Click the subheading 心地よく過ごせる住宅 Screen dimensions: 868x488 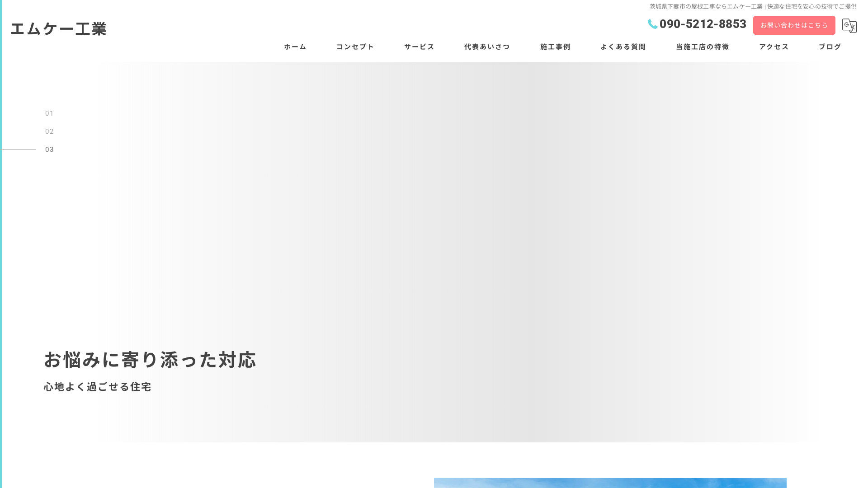98,387
